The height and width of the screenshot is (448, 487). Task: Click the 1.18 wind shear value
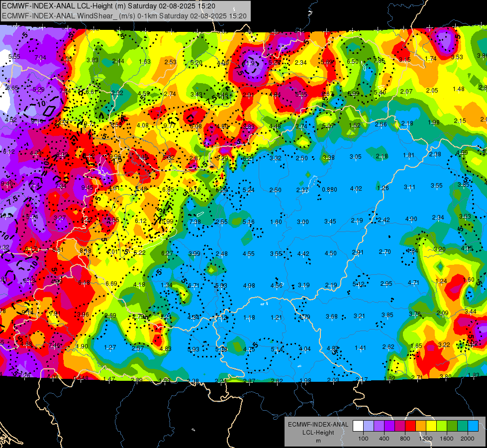pyautogui.click(x=249, y=318)
